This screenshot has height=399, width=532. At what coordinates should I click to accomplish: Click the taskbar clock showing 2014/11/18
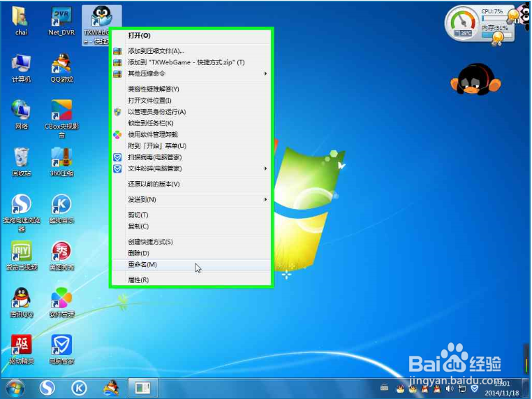(x=502, y=388)
